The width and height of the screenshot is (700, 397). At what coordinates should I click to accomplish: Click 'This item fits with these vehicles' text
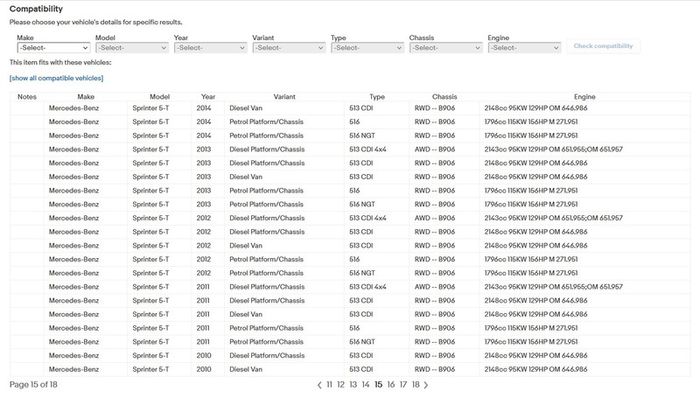[60, 63]
